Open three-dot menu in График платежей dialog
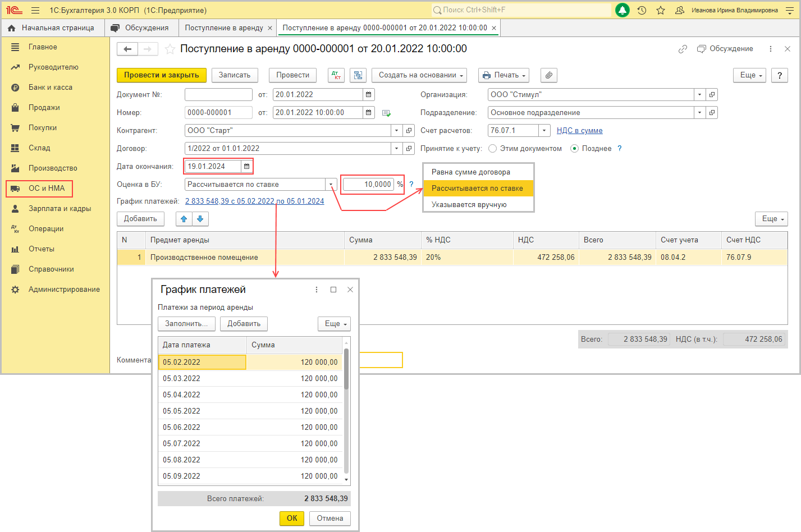This screenshot has height=532, width=801. (x=317, y=290)
